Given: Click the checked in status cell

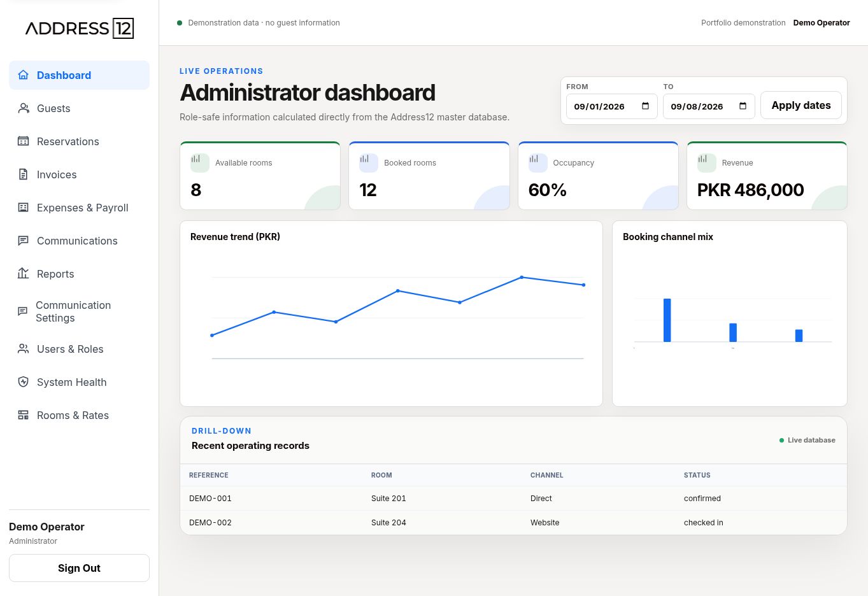Looking at the screenshot, I should pyautogui.click(x=704, y=523).
